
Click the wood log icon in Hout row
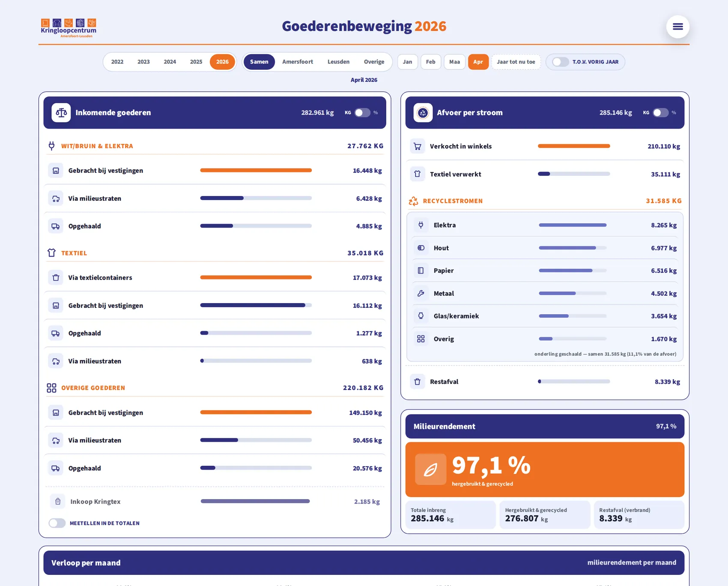coord(421,248)
